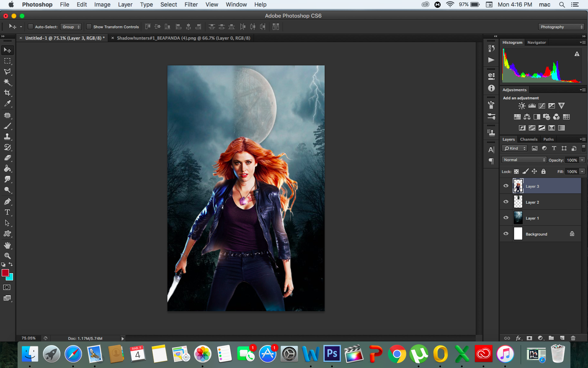The height and width of the screenshot is (368, 588).
Task: Select the Move tool
Action: point(7,50)
